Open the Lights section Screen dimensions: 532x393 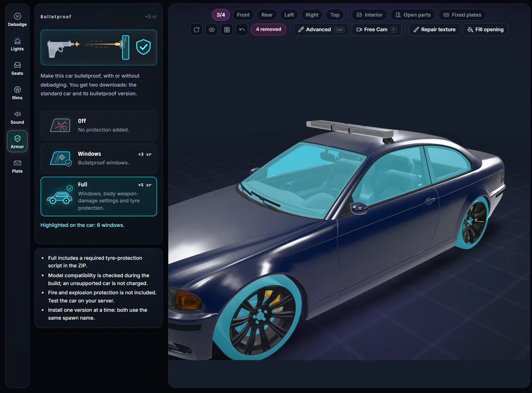click(x=17, y=45)
